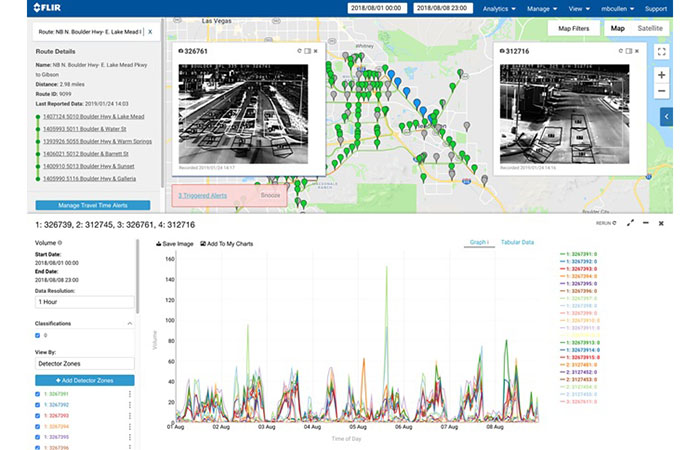Uncheck detector zone 1: 3267395

(x=38, y=437)
